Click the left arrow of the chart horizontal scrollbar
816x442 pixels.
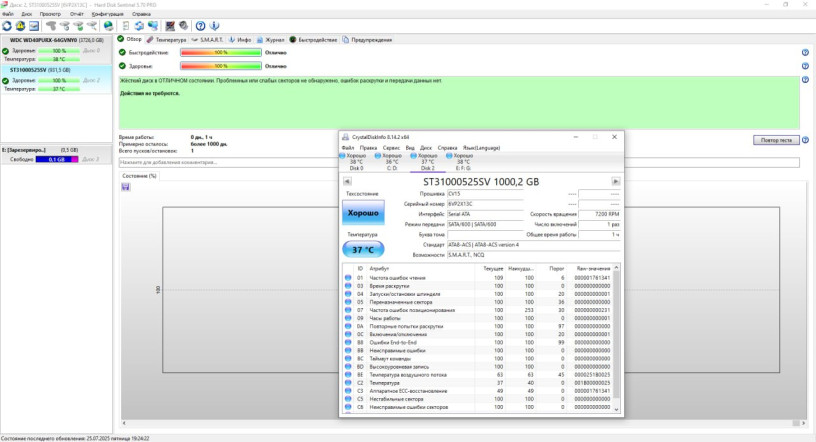click(x=124, y=423)
